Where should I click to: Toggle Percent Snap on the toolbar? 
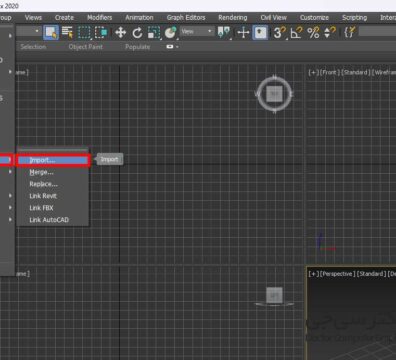click(313, 32)
